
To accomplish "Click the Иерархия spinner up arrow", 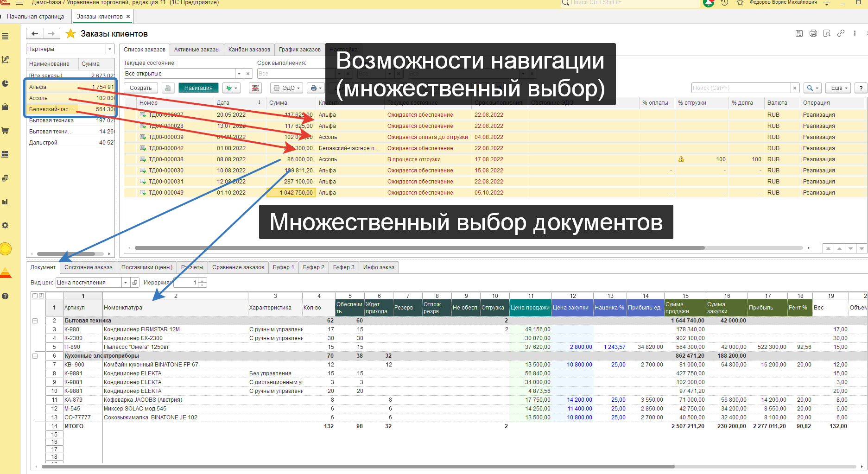I will [x=203, y=280].
